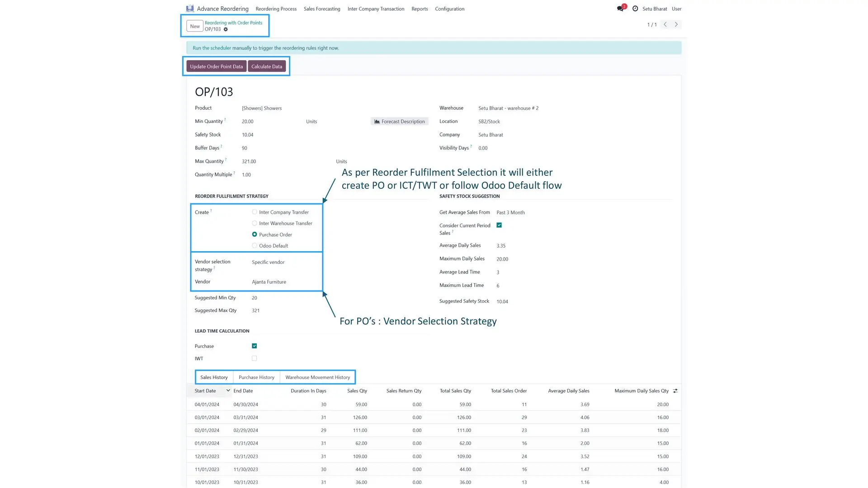Expand the Start Date sort arrow

coord(228,391)
